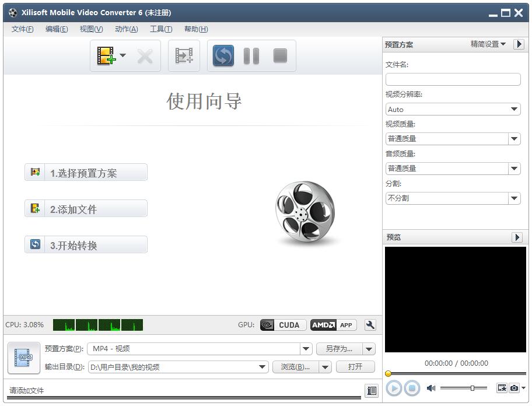532x406 pixels.
Task: Toggle CUDA GPU acceleration
Action: (x=282, y=325)
